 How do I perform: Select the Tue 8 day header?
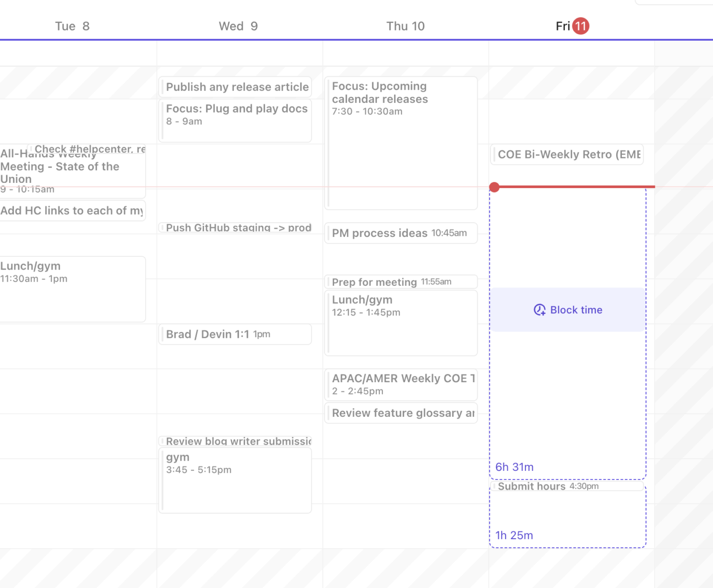click(x=72, y=25)
